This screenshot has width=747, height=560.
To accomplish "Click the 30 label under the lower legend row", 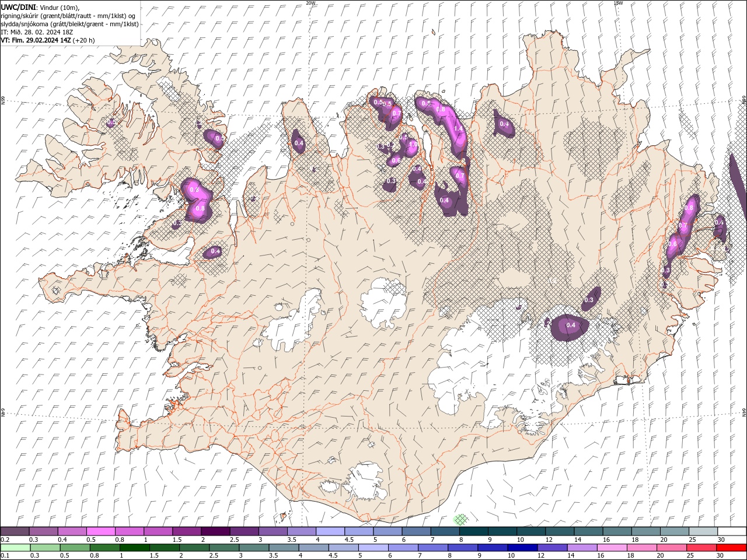I will 720,556.
